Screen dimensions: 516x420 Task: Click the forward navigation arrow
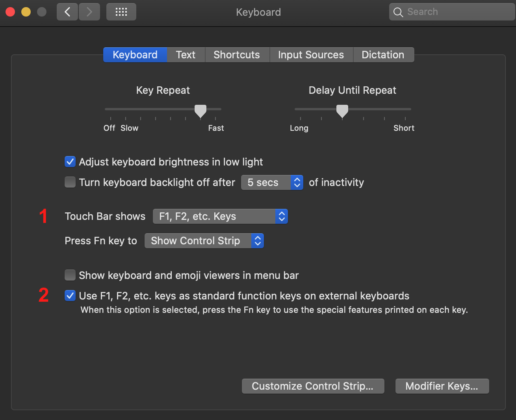click(89, 12)
